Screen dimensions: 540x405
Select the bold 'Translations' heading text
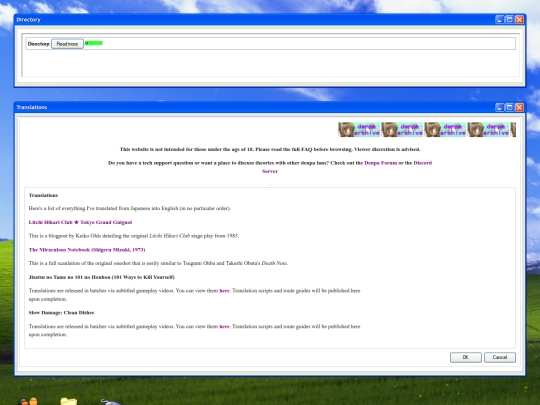[43, 195]
